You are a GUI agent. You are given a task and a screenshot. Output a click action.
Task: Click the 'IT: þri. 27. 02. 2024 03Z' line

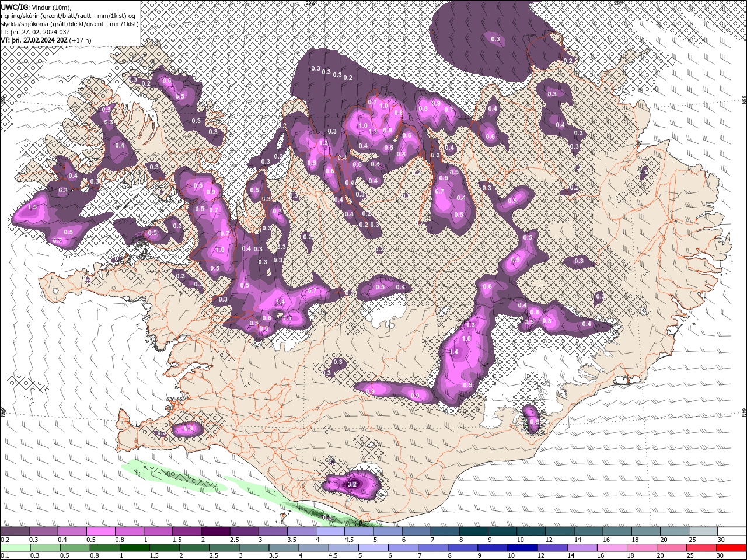tap(35, 32)
